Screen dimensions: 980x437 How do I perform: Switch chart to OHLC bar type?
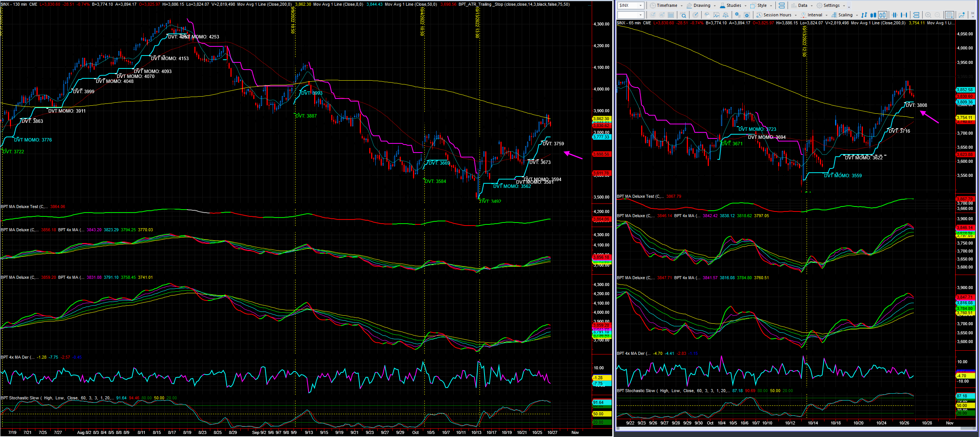click(864, 15)
